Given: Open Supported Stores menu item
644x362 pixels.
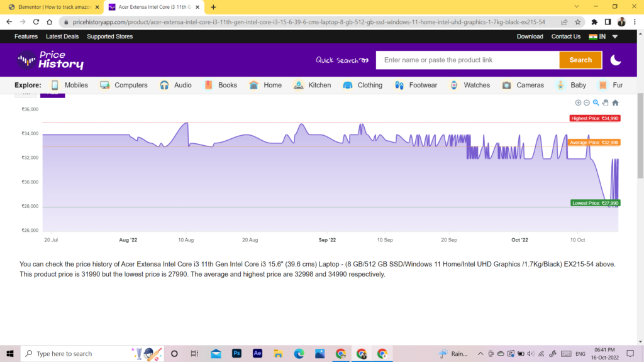Looking at the screenshot, I should (109, 36).
